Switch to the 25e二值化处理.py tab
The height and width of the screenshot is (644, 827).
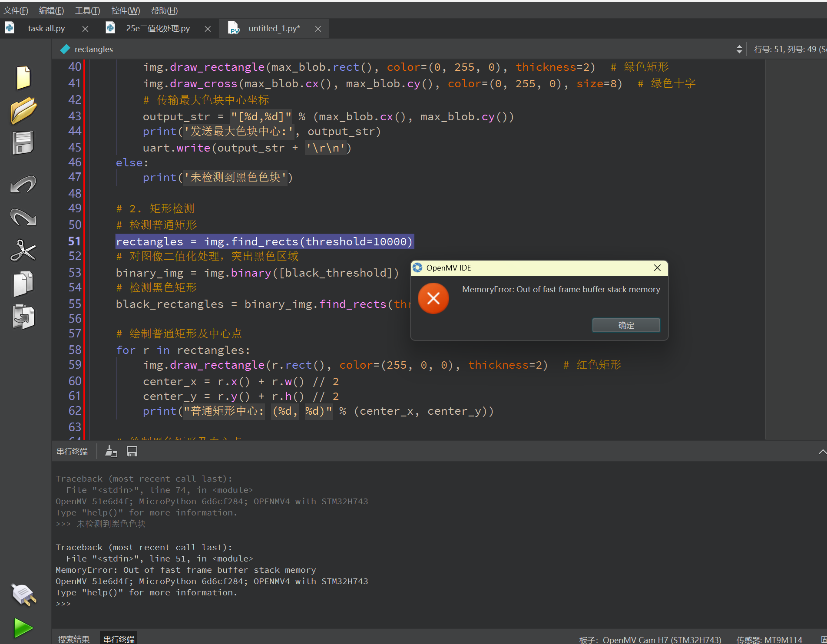(158, 28)
